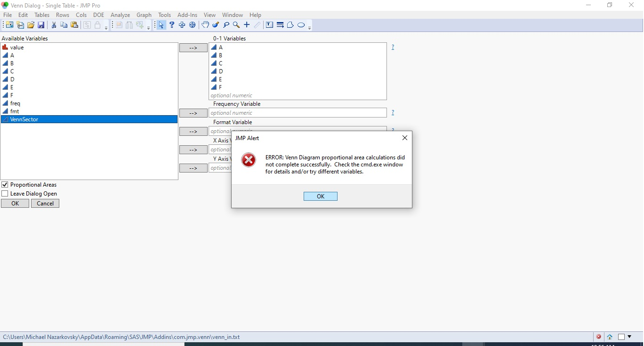The height and width of the screenshot is (346, 644).
Task: Select 'freq' in Available Variables
Action: tap(89, 103)
